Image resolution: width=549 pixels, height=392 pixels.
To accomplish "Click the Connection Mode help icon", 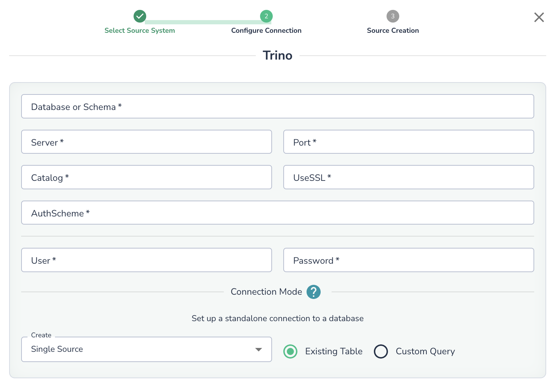I will pos(313,292).
